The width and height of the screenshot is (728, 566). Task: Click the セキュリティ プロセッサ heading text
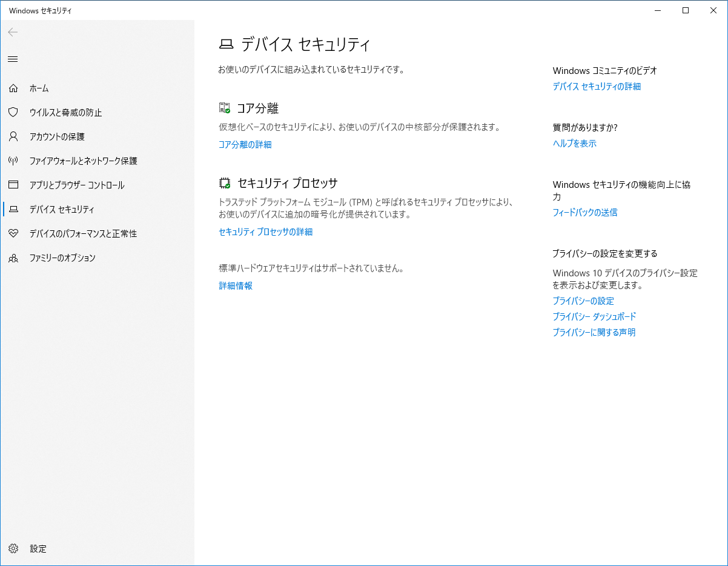point(287,183)
